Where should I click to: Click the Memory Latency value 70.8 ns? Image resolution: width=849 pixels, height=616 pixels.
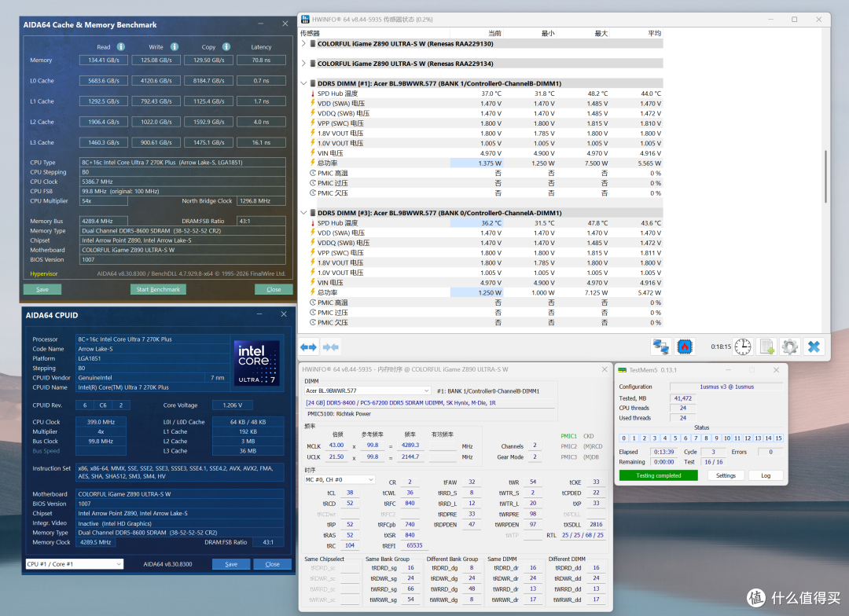261,60
